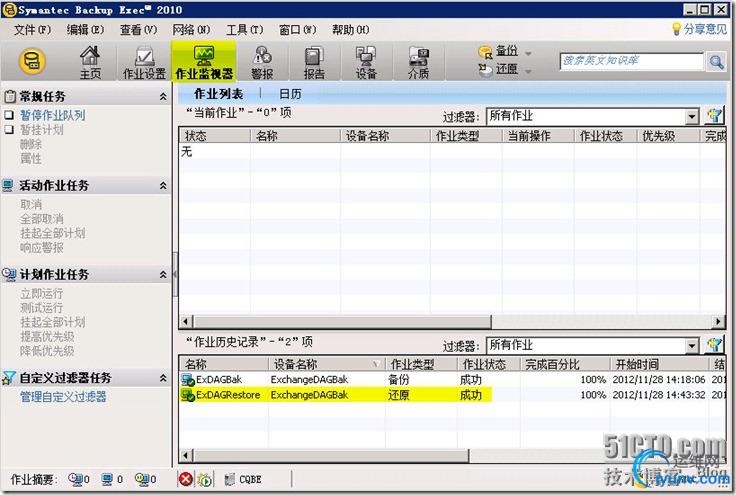Screen dimensions: 736x495
Task: Click the filter icon beside job history filter
Action: point(714,345)
